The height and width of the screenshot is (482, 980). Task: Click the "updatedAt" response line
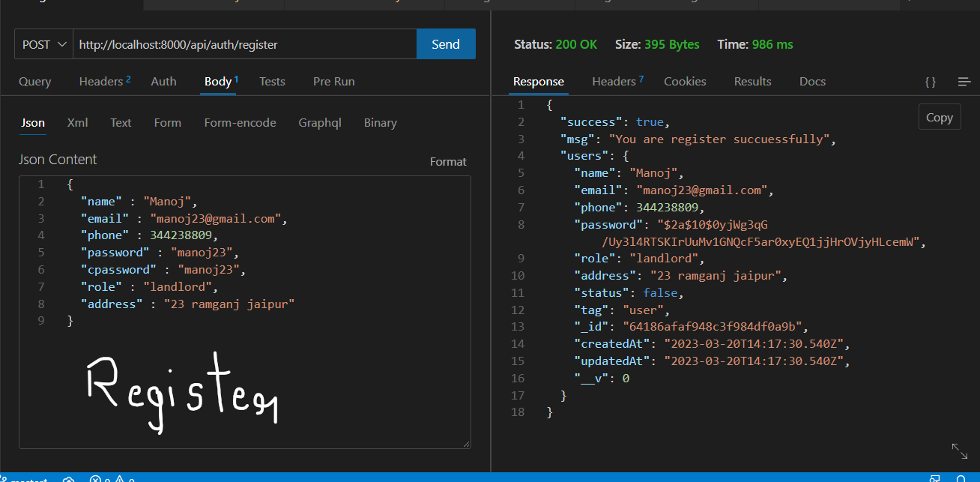(712, 361)
